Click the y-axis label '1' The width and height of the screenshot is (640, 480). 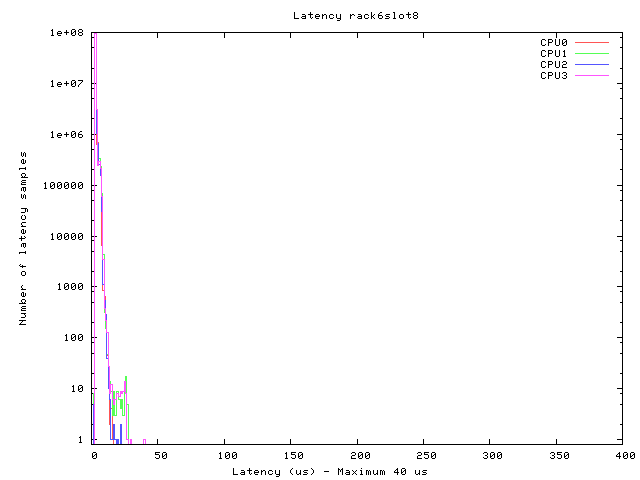point(80,440)
